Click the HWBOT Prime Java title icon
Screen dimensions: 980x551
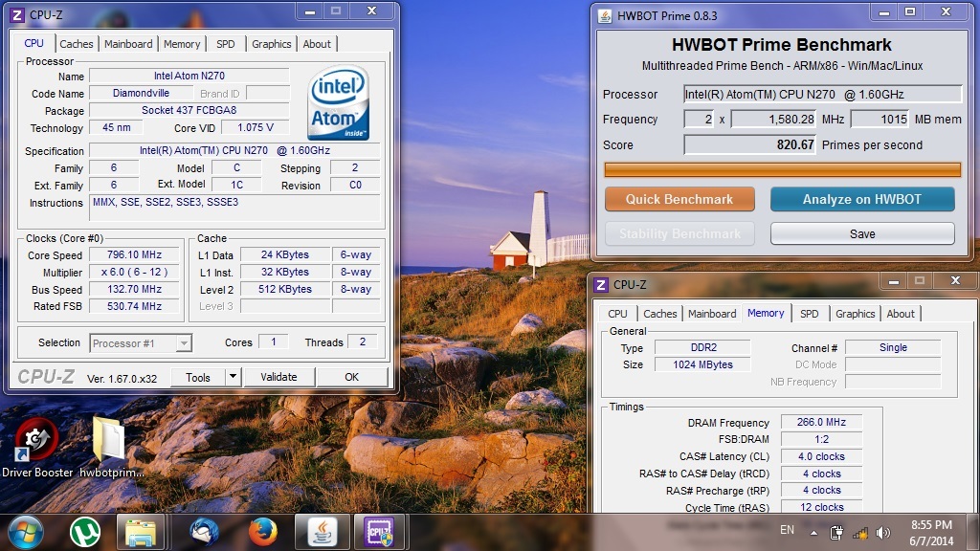point(605,16)
